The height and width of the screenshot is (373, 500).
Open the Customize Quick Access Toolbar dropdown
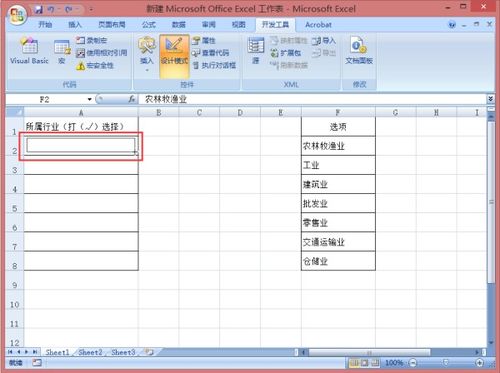91,9
